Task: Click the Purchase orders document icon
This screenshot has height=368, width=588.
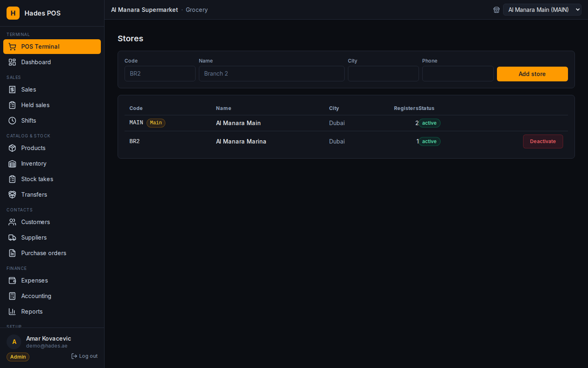Action: [12, 253]
